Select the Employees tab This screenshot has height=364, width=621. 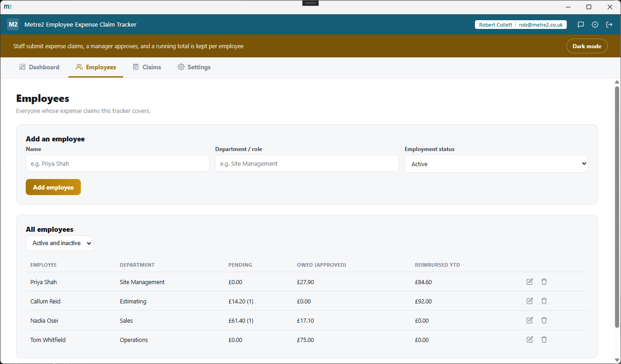point(96,67)
